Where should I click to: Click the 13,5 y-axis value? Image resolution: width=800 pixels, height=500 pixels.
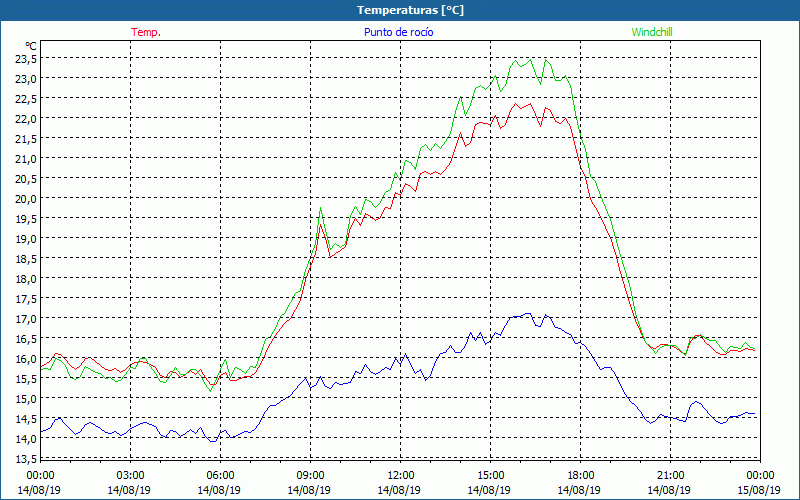[26, 458]
